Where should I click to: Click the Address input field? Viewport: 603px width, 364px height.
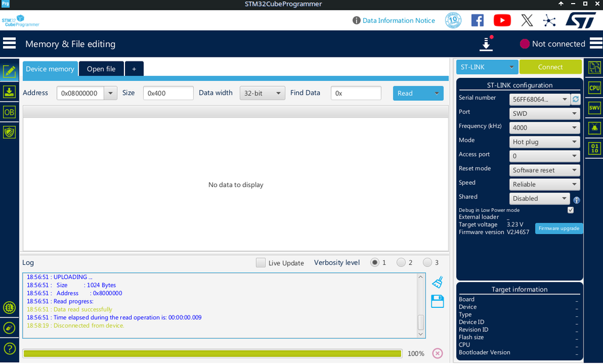click(x=81, y=93)
